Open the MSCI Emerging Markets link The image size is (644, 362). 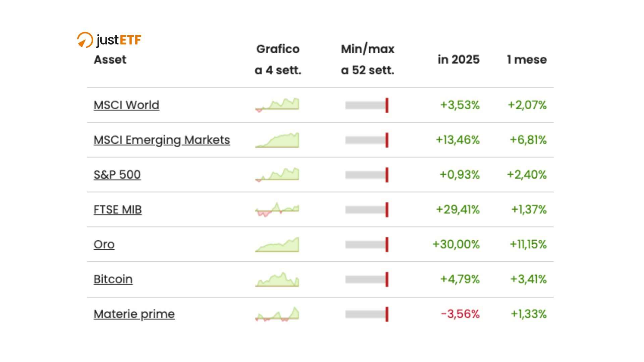[x=162, y=140]
